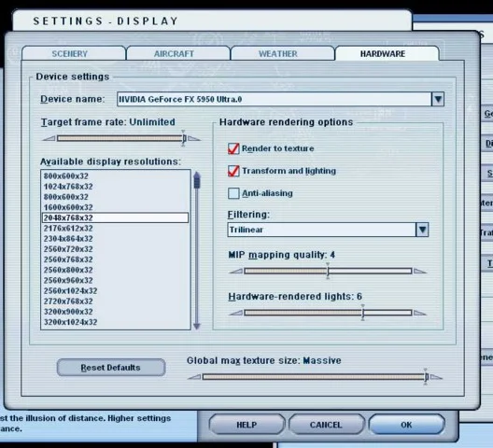Click resolution list scroll down arrow
Viewport: 493px width, 448px height.
[x=197, y=326]
